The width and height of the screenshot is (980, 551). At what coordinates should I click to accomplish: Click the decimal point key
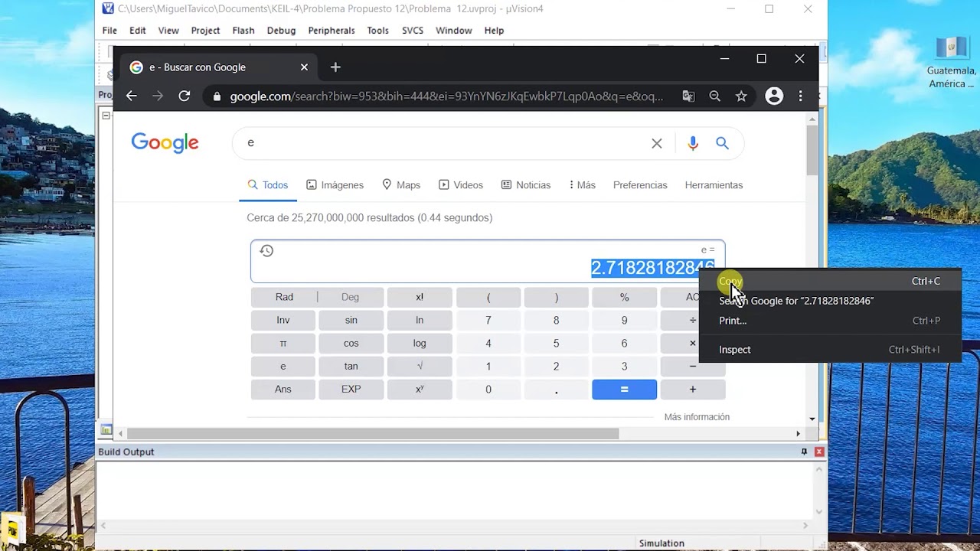(556, 389)
